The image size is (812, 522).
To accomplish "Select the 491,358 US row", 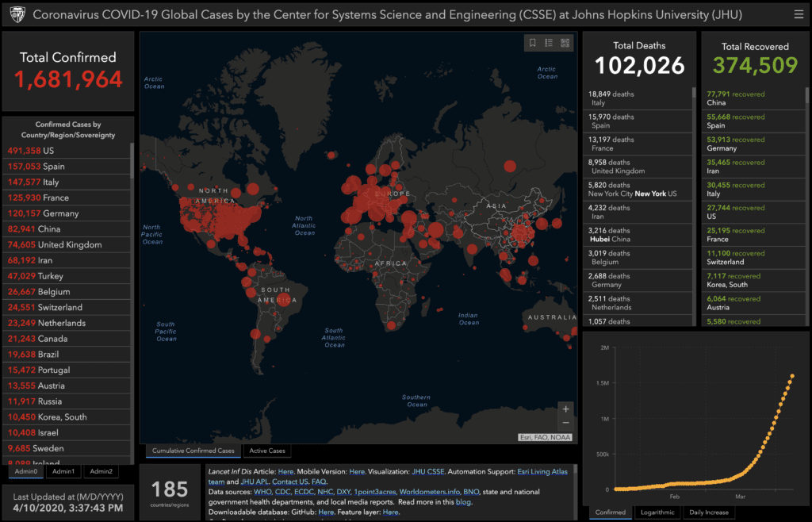I will click(x=67, y=151).
